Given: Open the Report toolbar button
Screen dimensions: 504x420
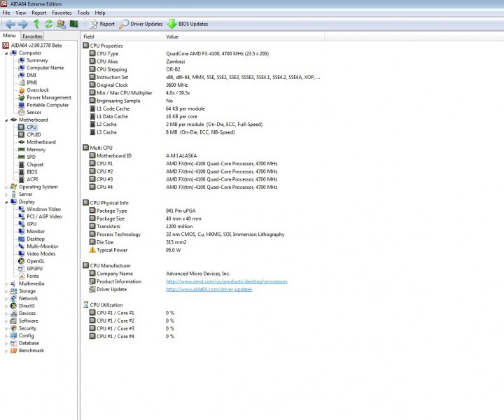Looking at the screenshot, I should coord(102,24).
